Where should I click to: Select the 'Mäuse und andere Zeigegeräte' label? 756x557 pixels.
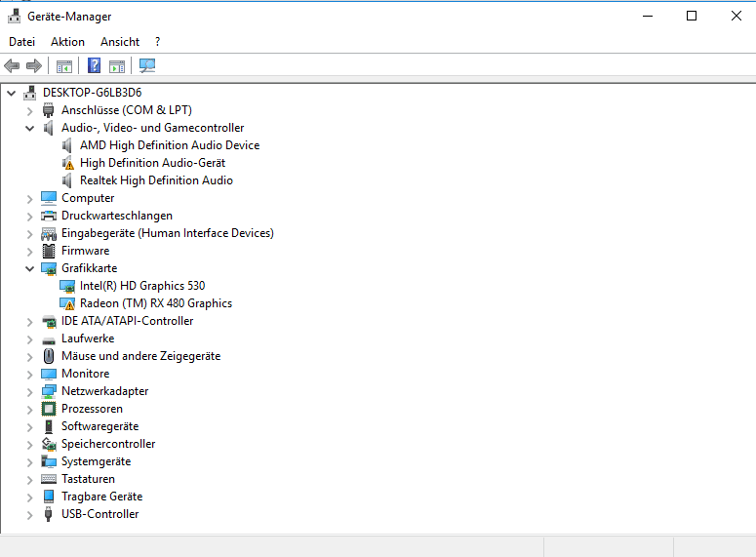[140, 356]
